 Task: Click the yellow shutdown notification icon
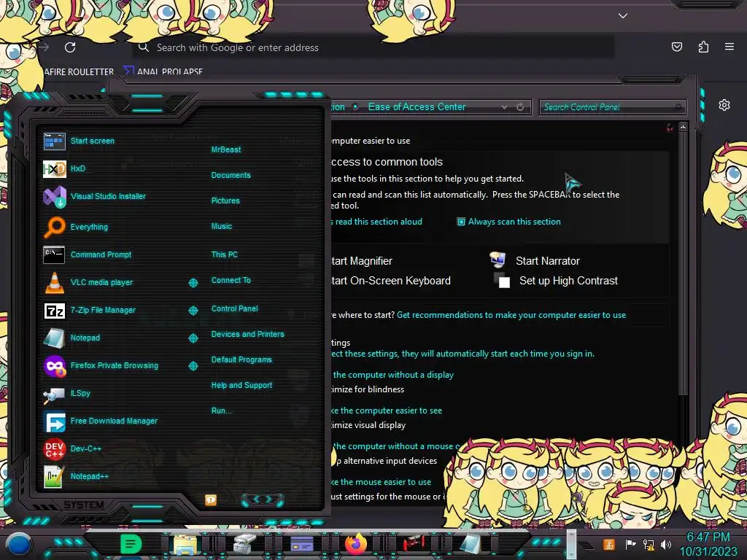(211, 499)
